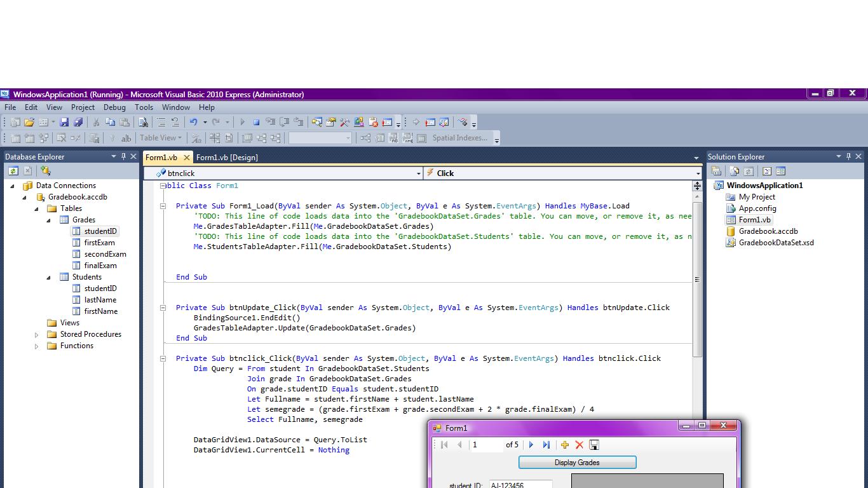
Task: Click the Save floppy disk icon
Action: click(65, 122)
